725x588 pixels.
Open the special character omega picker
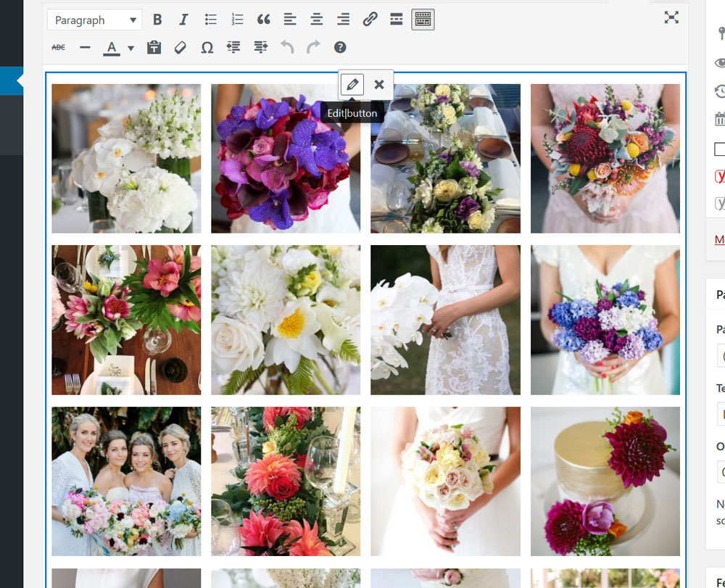[207, 47]
